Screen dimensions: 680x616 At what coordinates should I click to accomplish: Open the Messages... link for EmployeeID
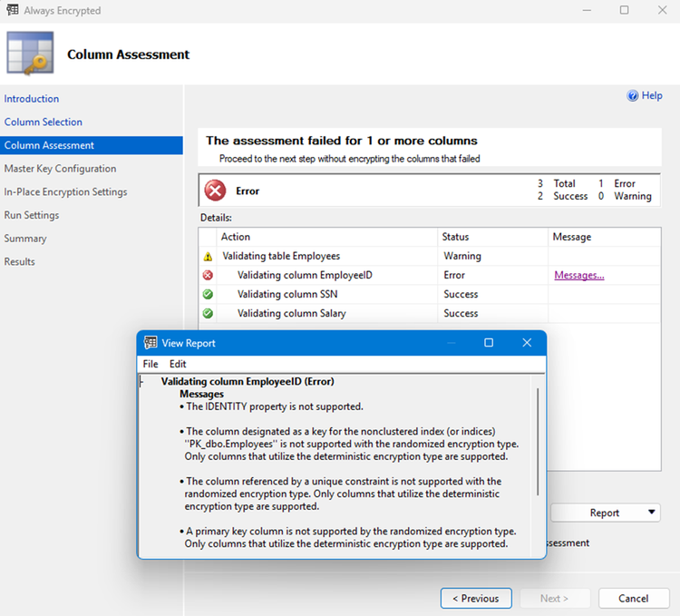pyautogui.click(x=579, y=275)
